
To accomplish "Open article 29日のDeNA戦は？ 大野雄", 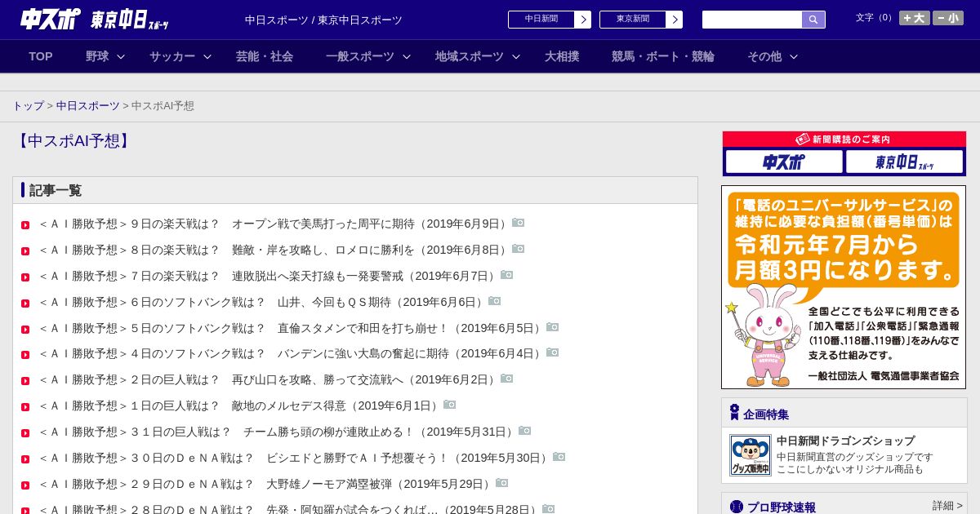I will pyautogui.click(x=266, y=484).
